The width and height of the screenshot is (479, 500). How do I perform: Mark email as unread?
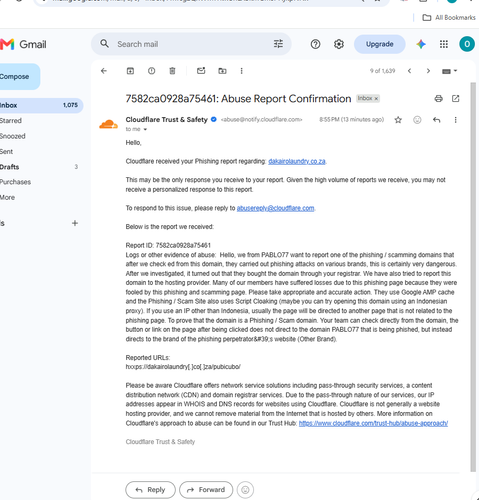(x=201, y=71)
